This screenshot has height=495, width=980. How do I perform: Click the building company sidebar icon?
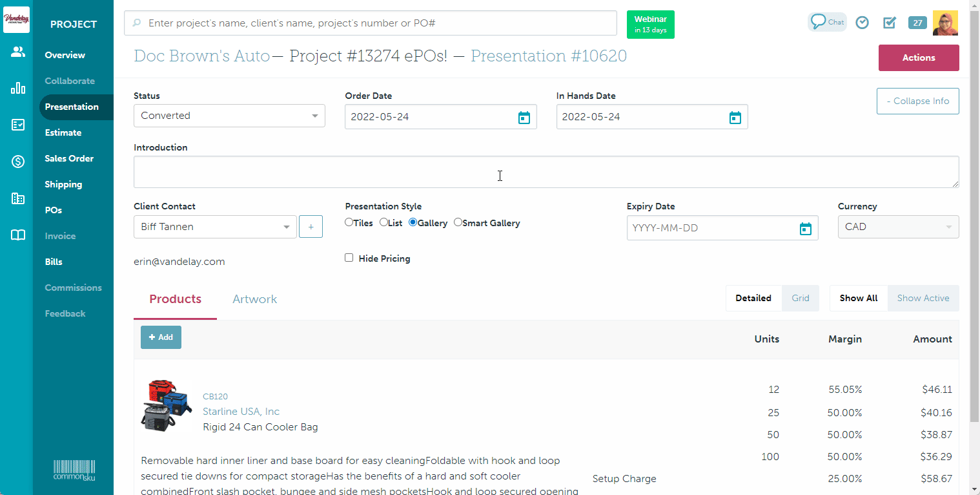[18, 198]
